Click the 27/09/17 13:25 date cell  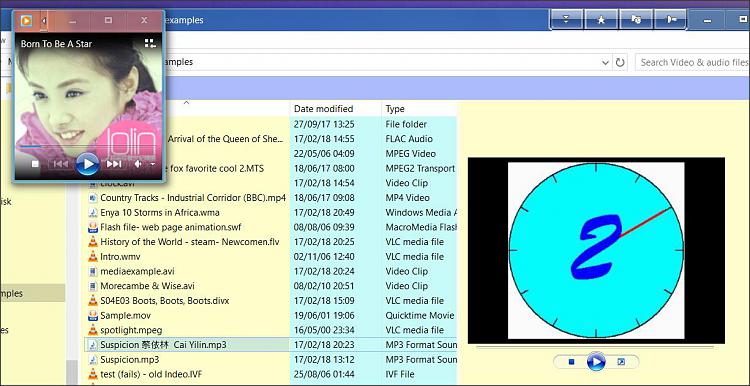point(324,124)
